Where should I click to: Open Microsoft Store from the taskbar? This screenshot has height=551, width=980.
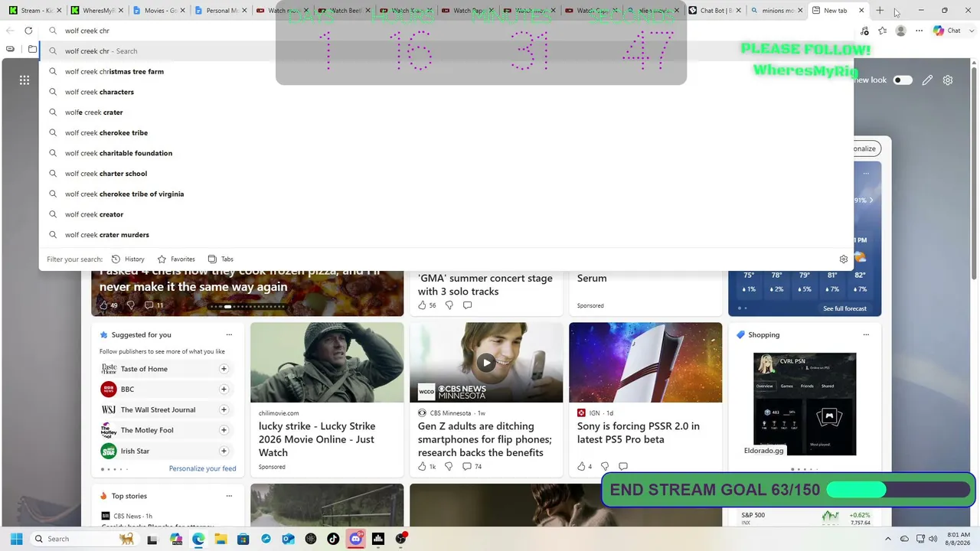coord(243,539)
